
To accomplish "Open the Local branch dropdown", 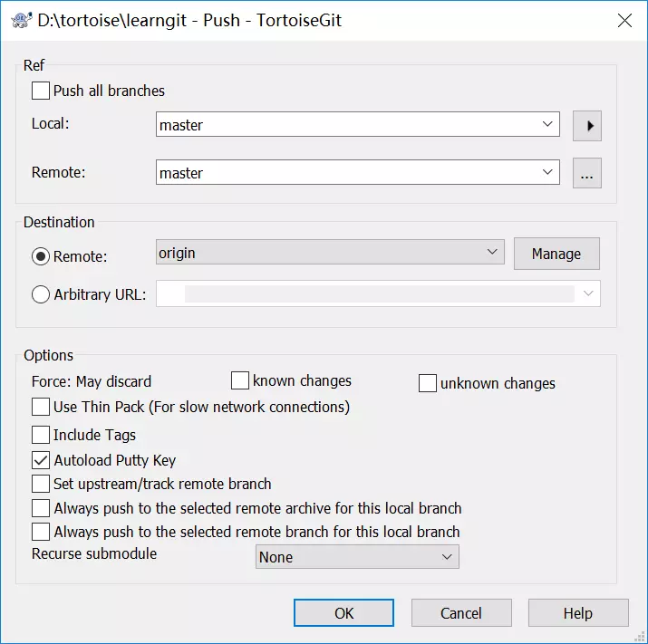I will point(357,124).
